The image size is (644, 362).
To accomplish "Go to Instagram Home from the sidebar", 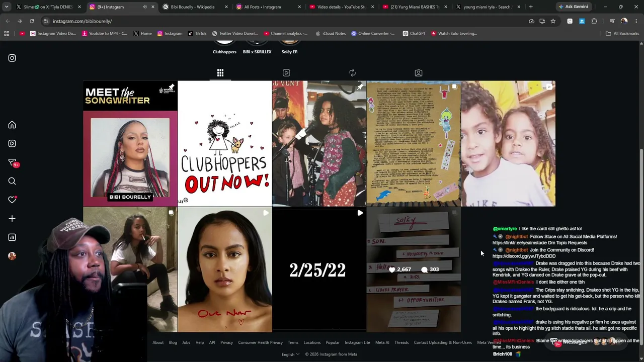I will tap(12, 125).
